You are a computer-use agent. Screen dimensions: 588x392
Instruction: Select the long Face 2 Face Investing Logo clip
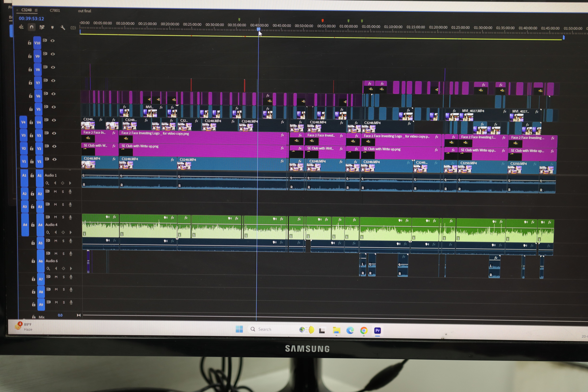point(203,138)
